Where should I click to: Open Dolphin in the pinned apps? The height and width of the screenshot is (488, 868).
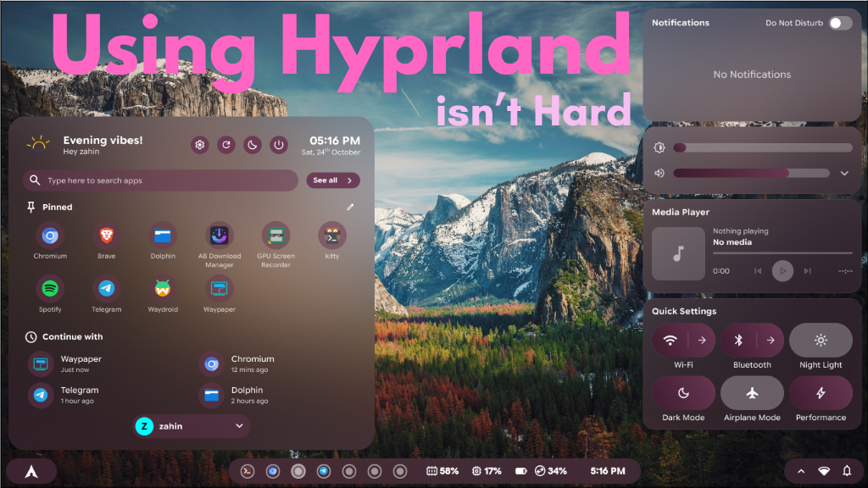(x=163, y=236)
